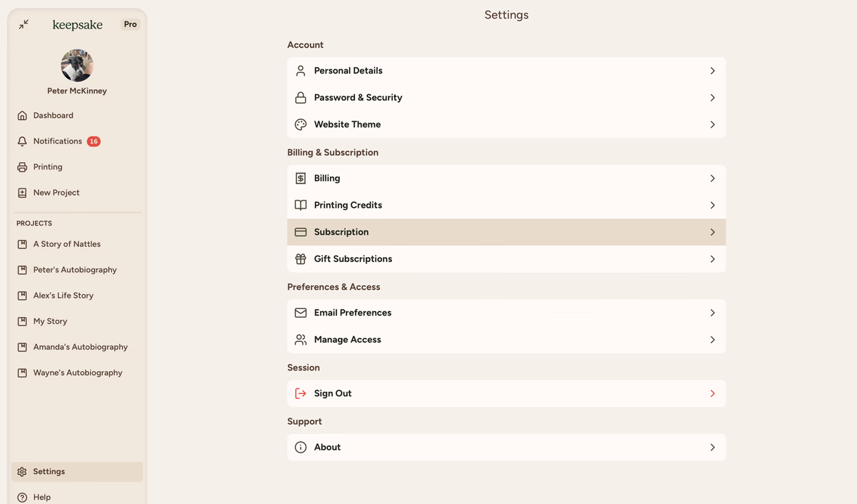Click the open book icon for Printing Credits
857x504 pixels.
301,206
